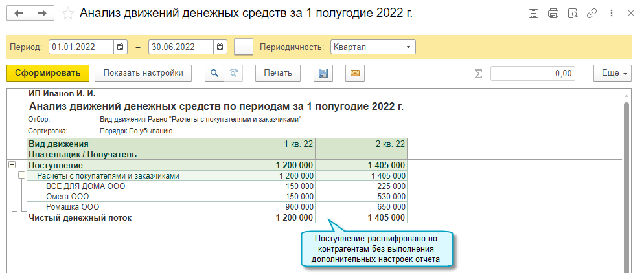The height and width of the screenshot is (273, 644).
Task: Edit the end date field 30.06.2022
Action: [x=181, y=47]
